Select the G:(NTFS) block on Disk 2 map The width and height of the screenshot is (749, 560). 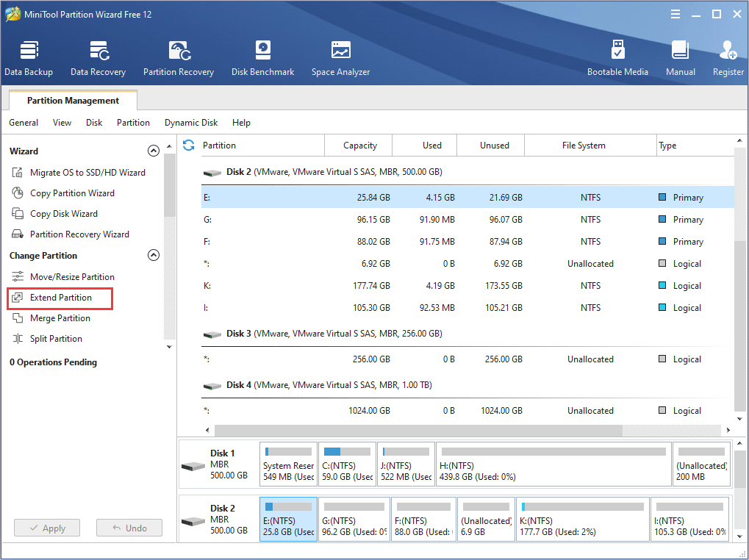[x=354, y=519]
